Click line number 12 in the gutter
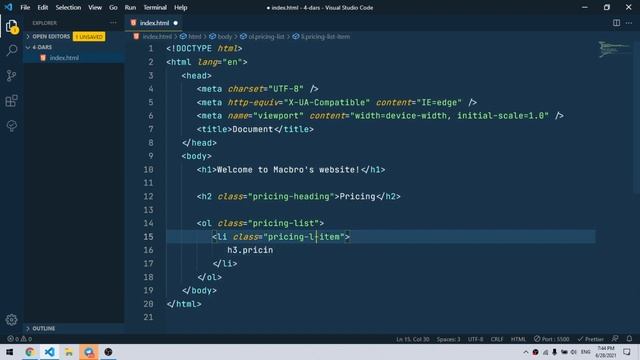 point(149,196)
